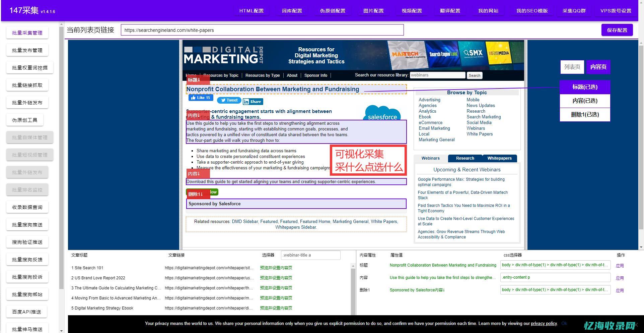Click the LinkedIn Share button
The height and width of the screenshot is (333, 644).
pyautogui.click(x=253, y=102)
